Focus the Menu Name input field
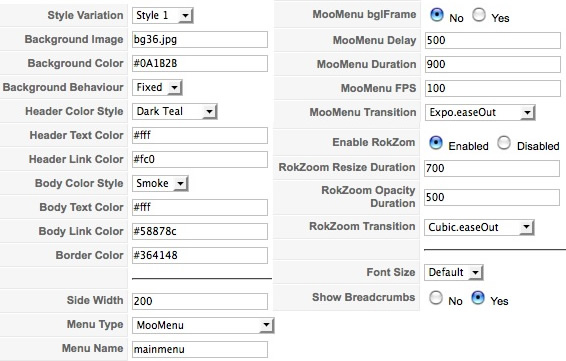Screen dimensions: 566x361 click(x=200, y=349)
